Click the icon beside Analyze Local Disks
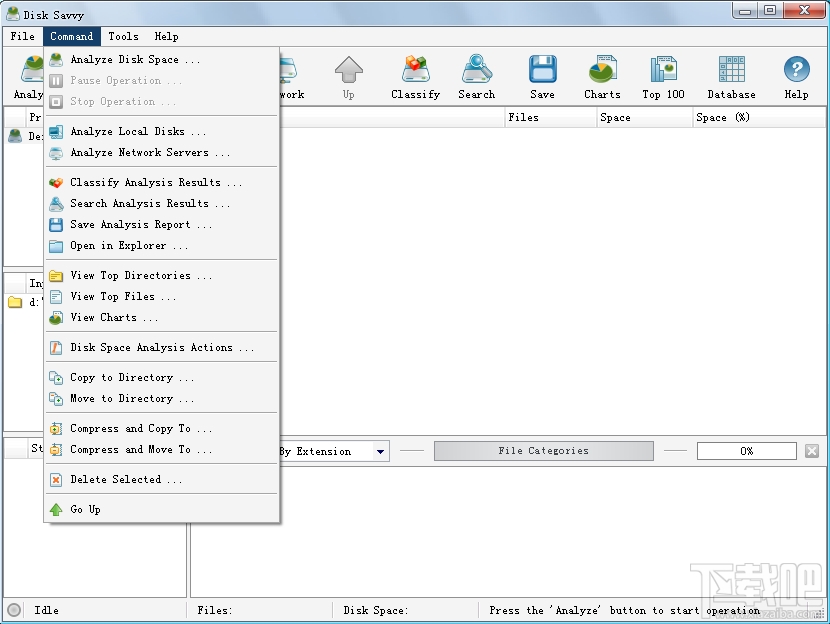Viewport: 830px width, 624px height. coord(56,132)
